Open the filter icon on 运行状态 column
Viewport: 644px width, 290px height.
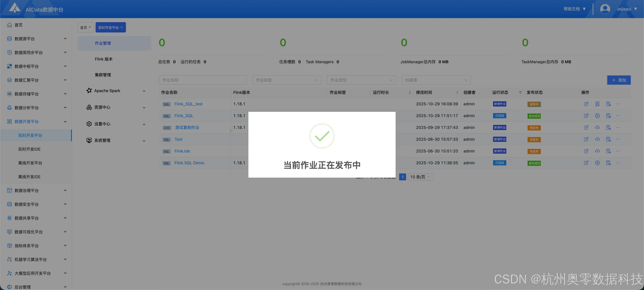click(520, 92)
